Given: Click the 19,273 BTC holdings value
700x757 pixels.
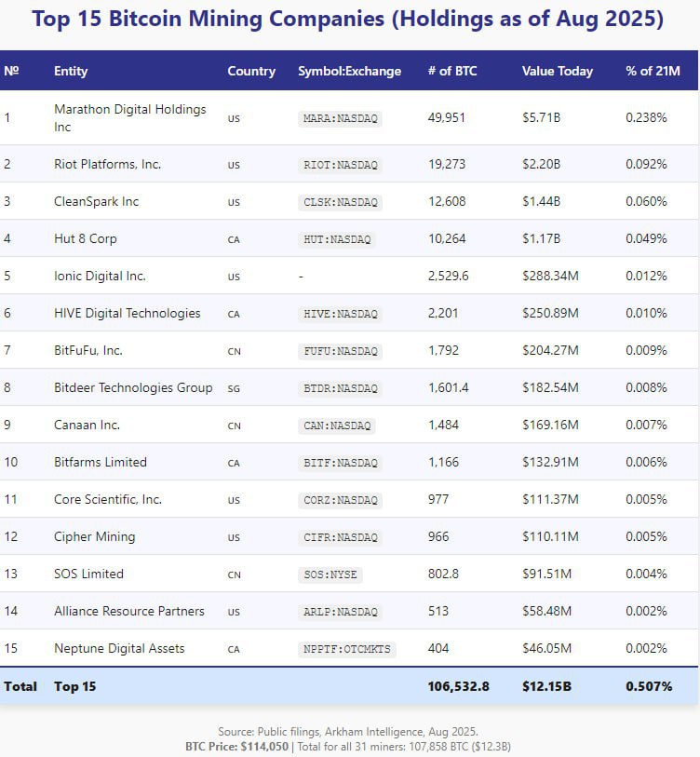Looking at the screenshot, I should (x=447, y=164).
